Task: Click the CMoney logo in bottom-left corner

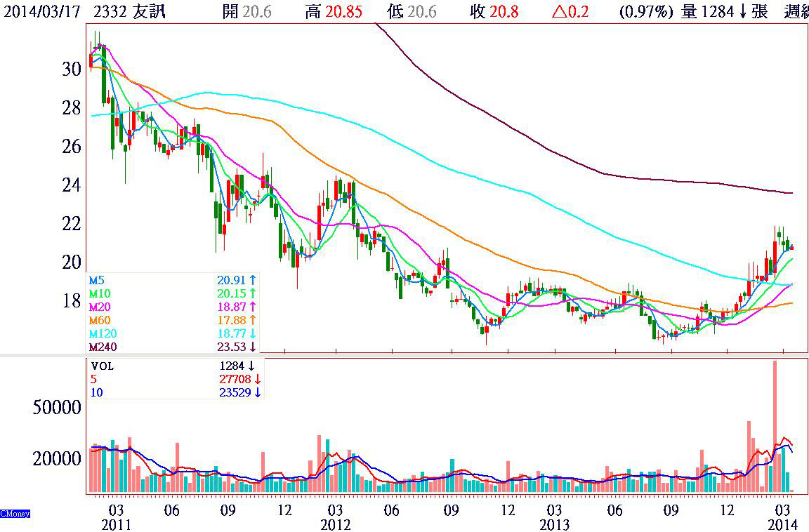Action: click(x=15, y=514)
